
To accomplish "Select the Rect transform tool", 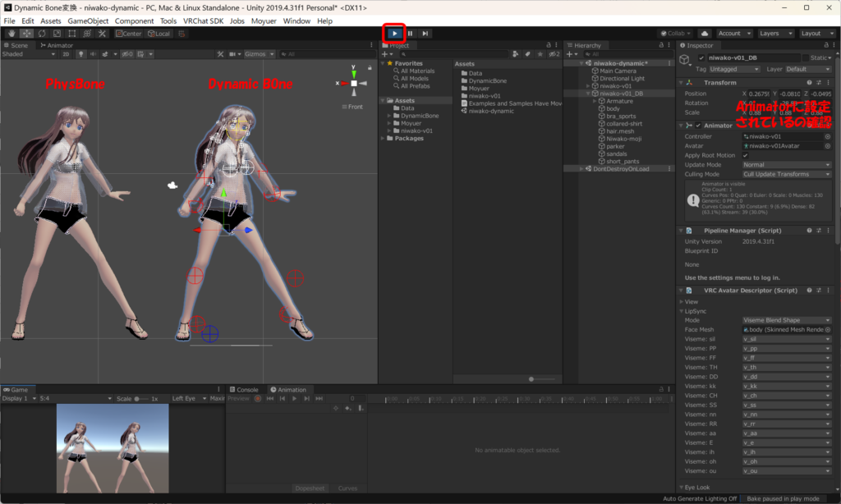I will (72, 34).
